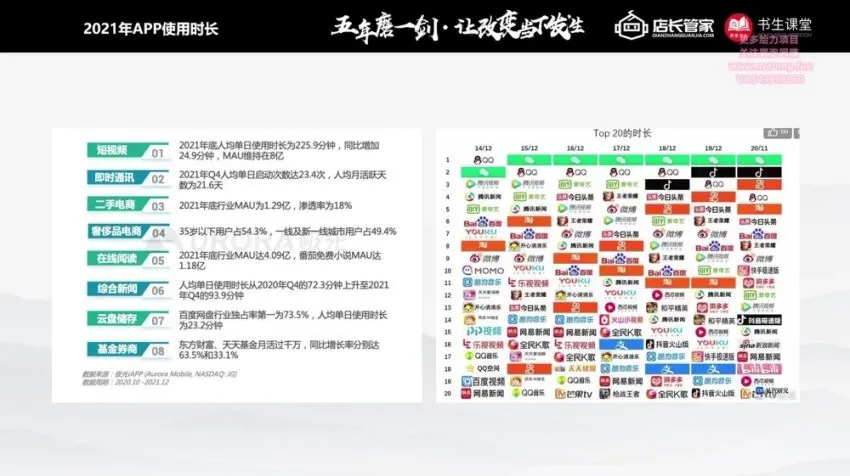Click the sina 新浪新闻 logo at rank 16

759,344
